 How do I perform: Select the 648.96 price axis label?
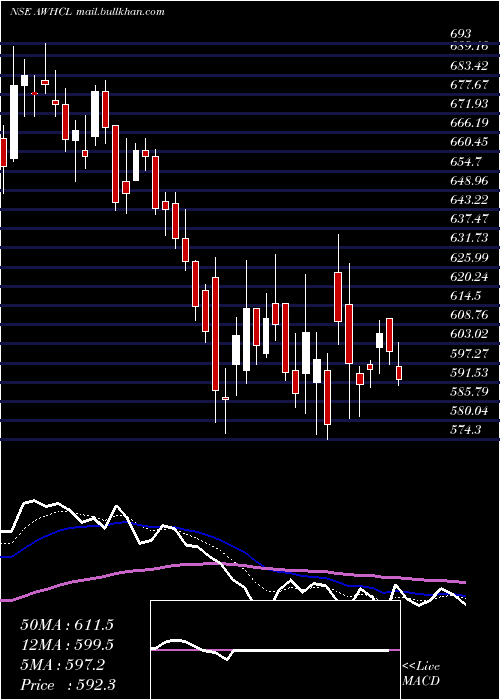(469, 181)
